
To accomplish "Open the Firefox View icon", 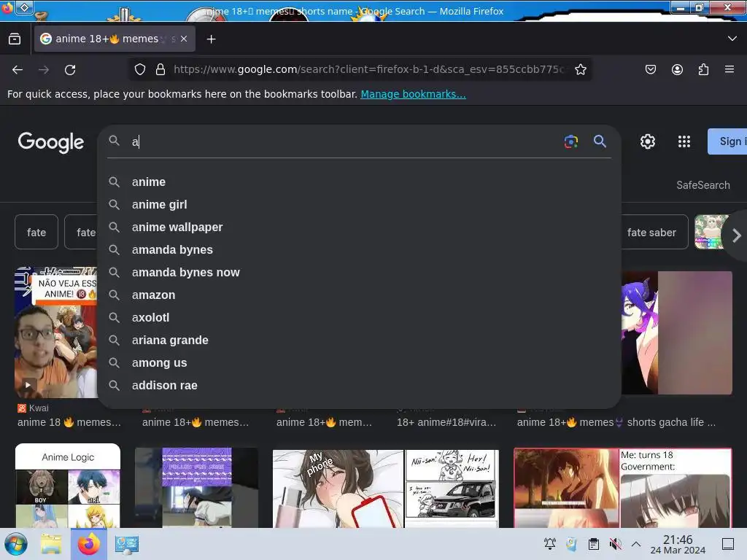I will 15,39.
